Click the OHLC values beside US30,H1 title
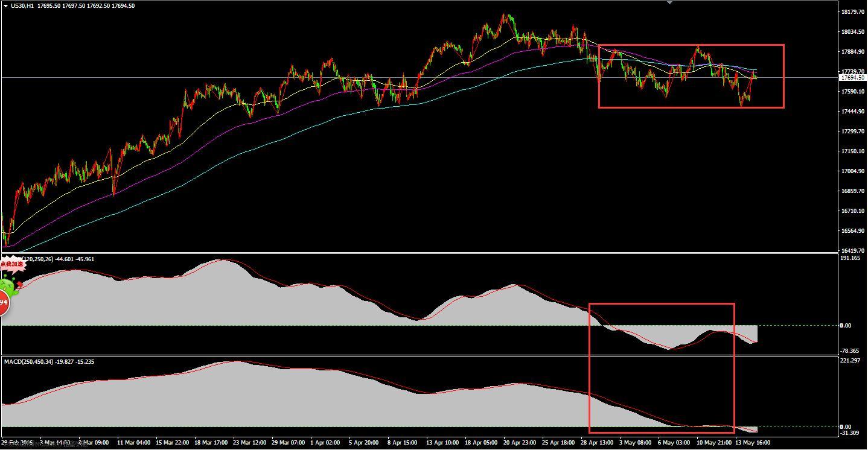The height and width of the screenshot is (450, 868). [86, 5]
